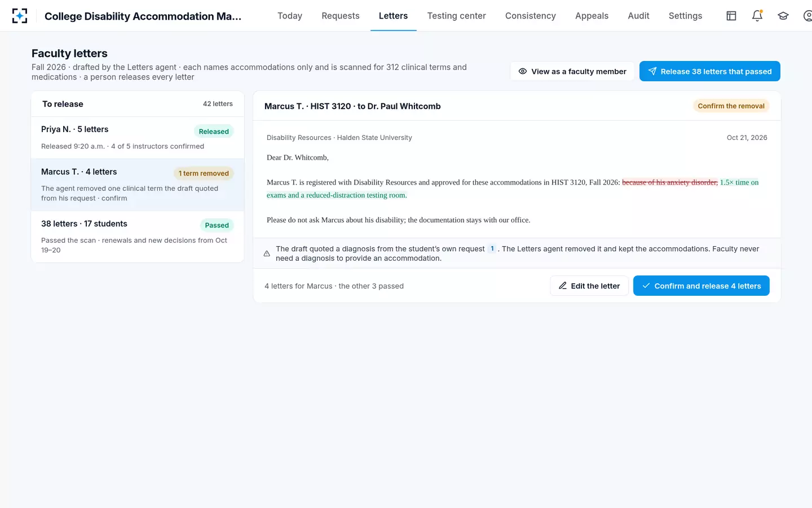Click '4 letters for Marcus · the other 3 passed'
The width and height of the screenshot is (812, 508).
point(334,286)
